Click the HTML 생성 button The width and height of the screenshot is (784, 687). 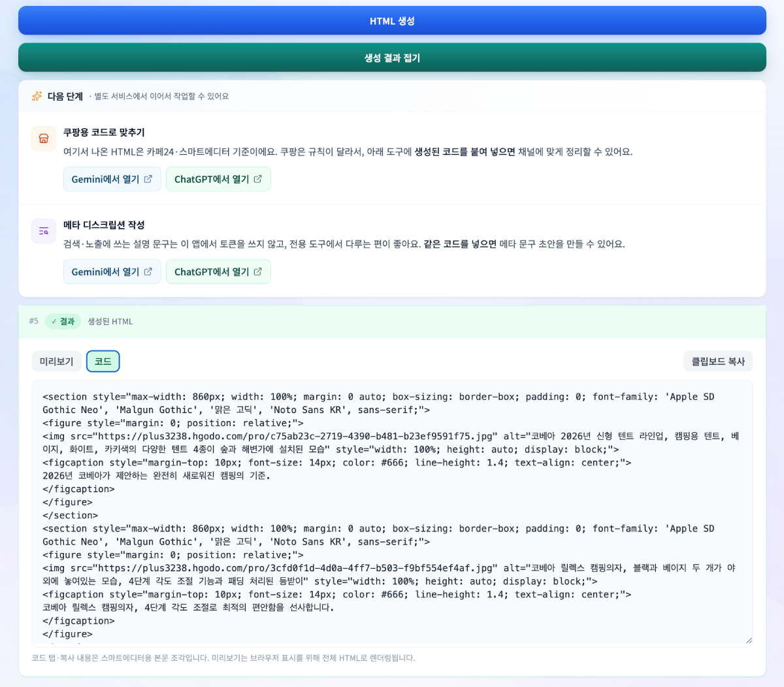pos(392,21)
